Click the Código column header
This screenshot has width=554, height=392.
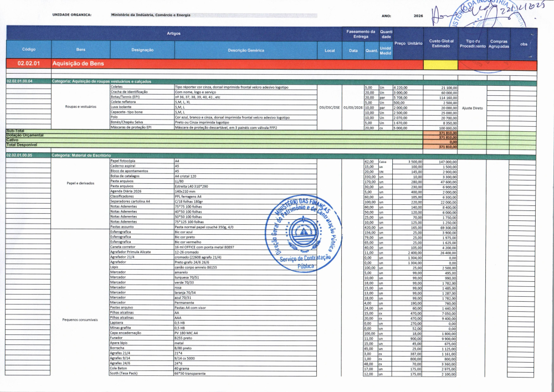click(28, 50)
